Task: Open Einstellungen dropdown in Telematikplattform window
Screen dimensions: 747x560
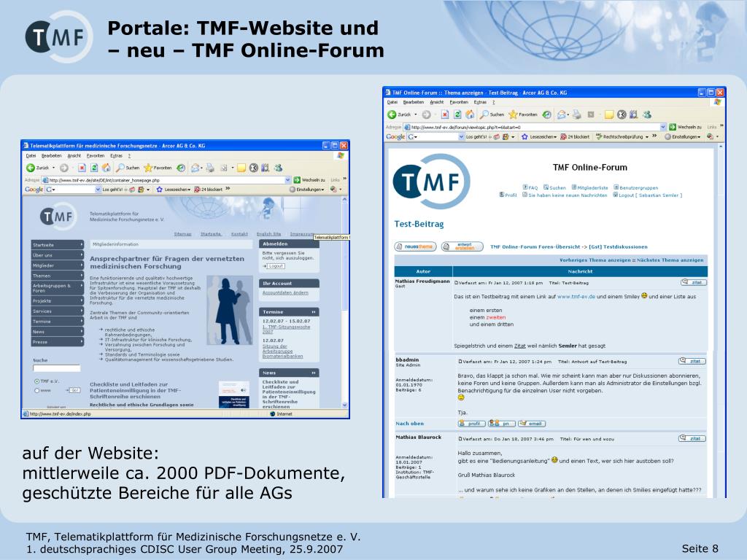Action: (x=307, y=190)
